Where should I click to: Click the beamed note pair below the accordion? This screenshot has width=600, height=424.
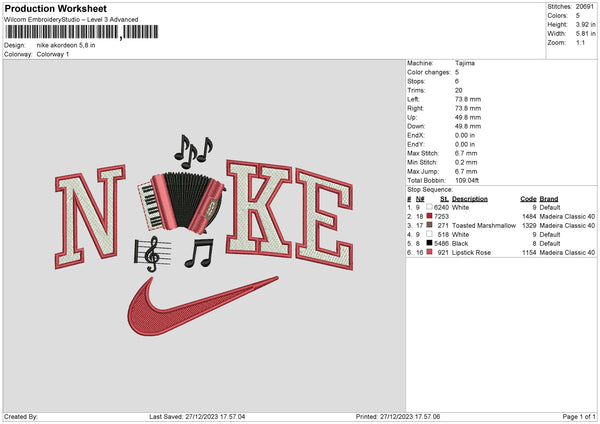199,253
